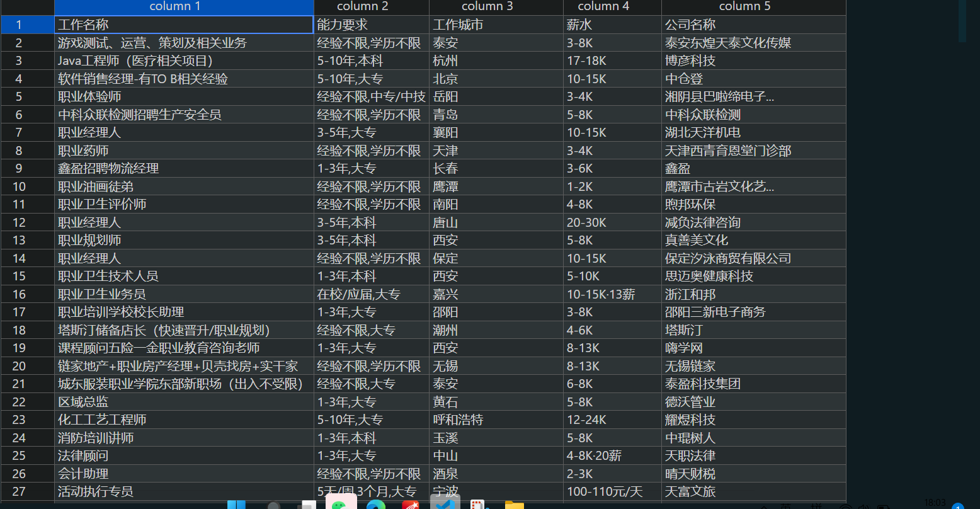Click the vertical scrollbar thumb at right
The width and height of the screenshot is (980, 509).
click(962, 21)
